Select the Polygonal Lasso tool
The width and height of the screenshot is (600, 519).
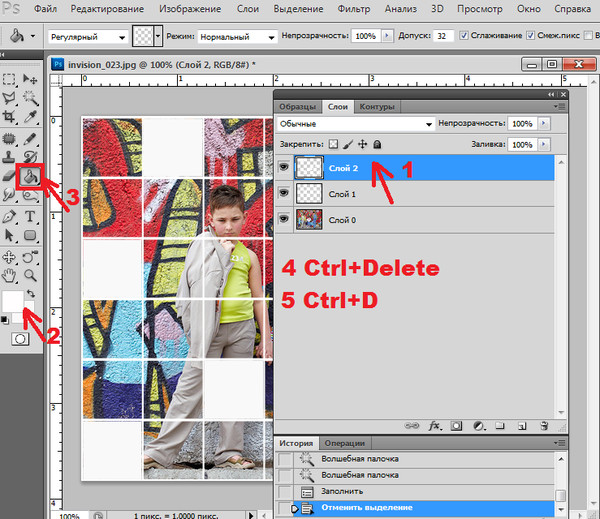click(x=9, y=98)
